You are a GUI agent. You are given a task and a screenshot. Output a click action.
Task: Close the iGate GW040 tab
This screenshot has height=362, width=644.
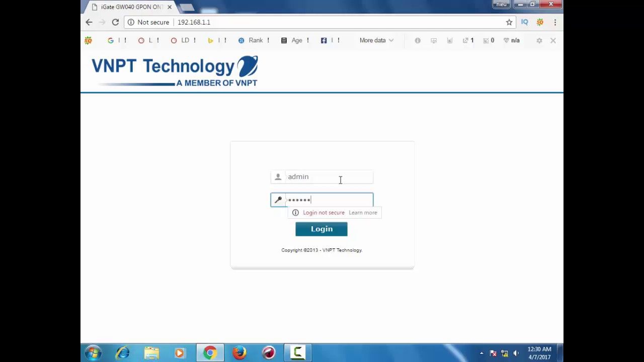coord(170,7)
